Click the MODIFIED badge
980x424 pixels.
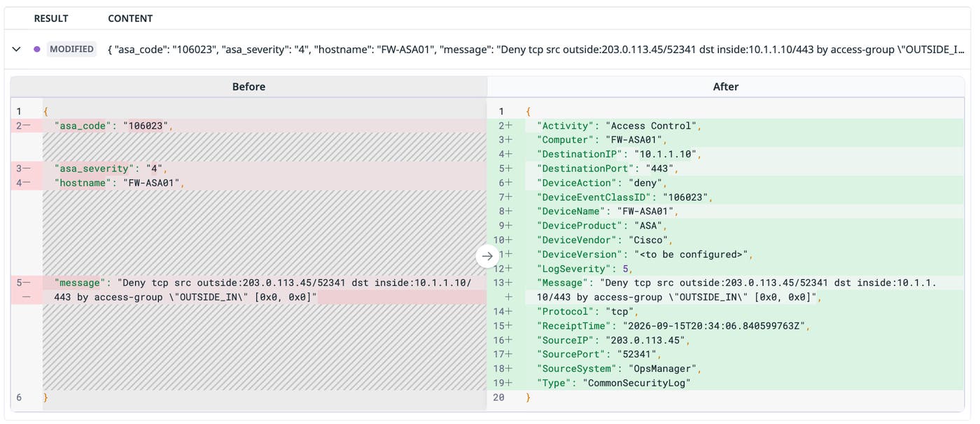point(71,50)
